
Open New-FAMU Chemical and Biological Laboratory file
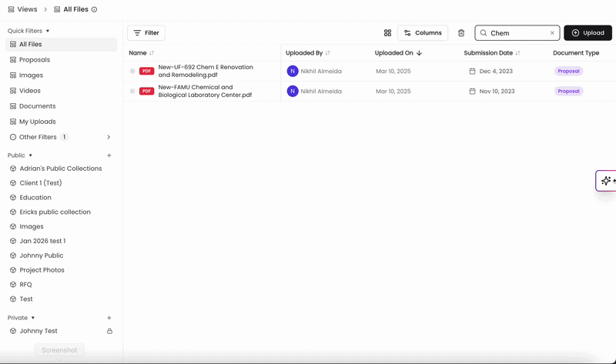(205, 91)
